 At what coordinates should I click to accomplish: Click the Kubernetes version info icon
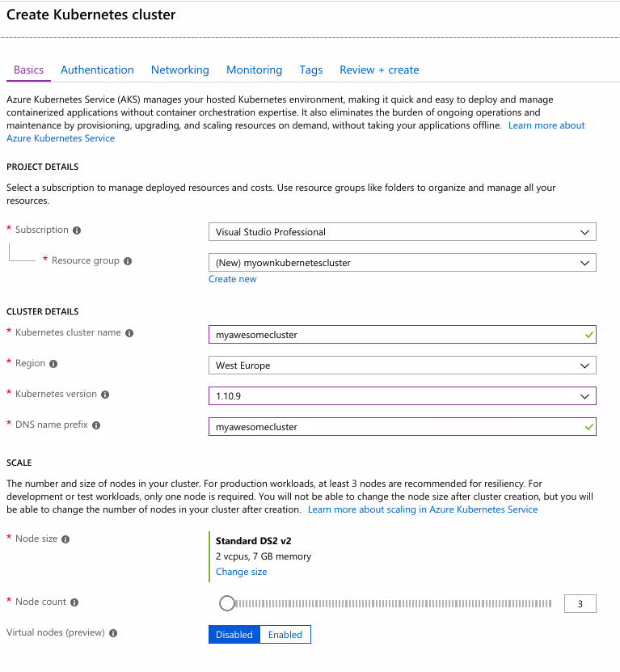[x=105, y=395]
